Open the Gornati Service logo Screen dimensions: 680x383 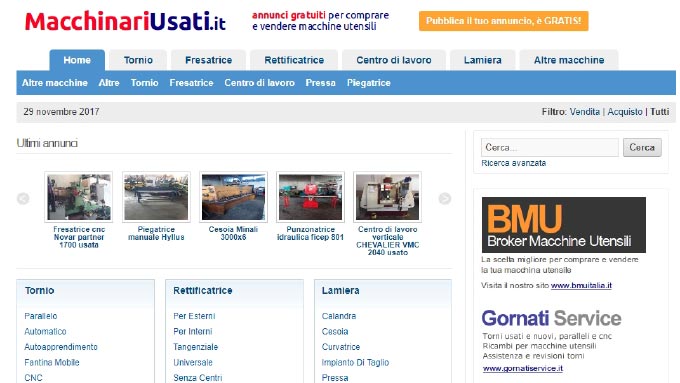click(551, 318)
